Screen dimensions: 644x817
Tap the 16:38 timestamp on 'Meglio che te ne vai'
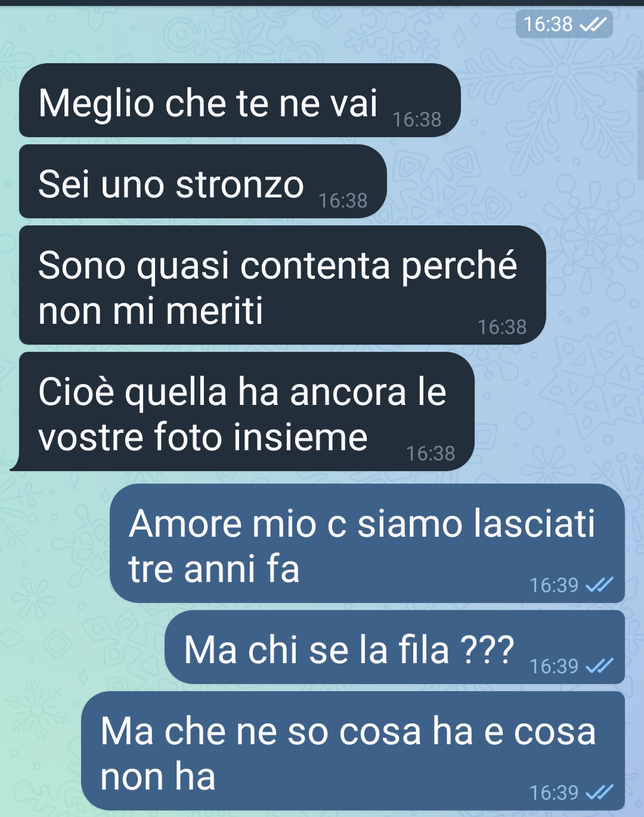[417, 120]
